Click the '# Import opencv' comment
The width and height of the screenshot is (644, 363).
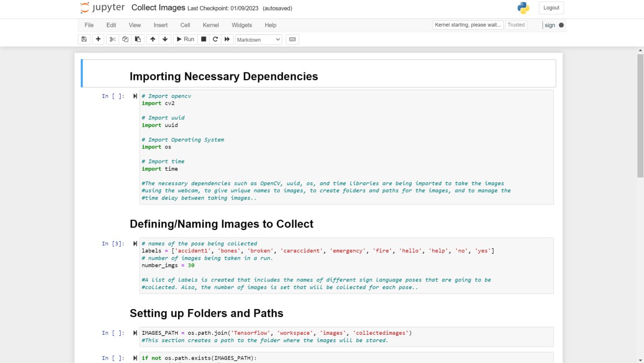(166, 96)
